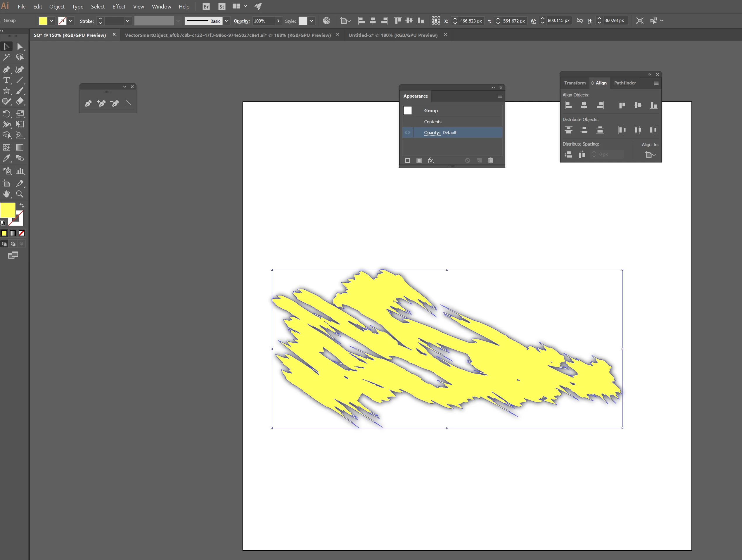
Task: Select the Artboard tool
Action: 6,184
